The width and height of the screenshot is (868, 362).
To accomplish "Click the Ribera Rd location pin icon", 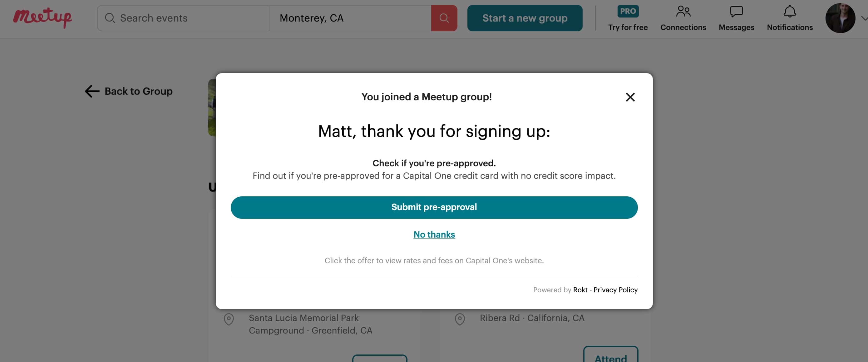I will (x=460, y=319).
